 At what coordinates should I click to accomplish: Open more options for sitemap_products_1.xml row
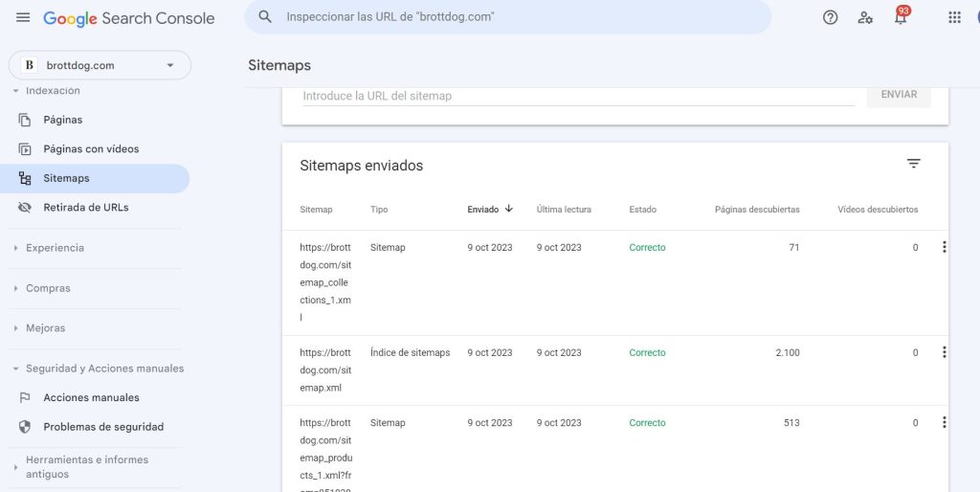[944, 423]
